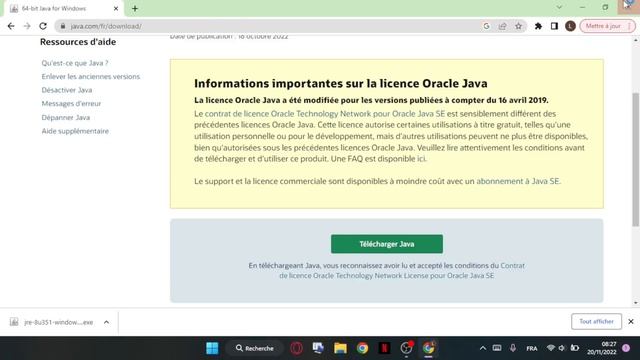Open the Chrome profile avatar

point(570,26)
